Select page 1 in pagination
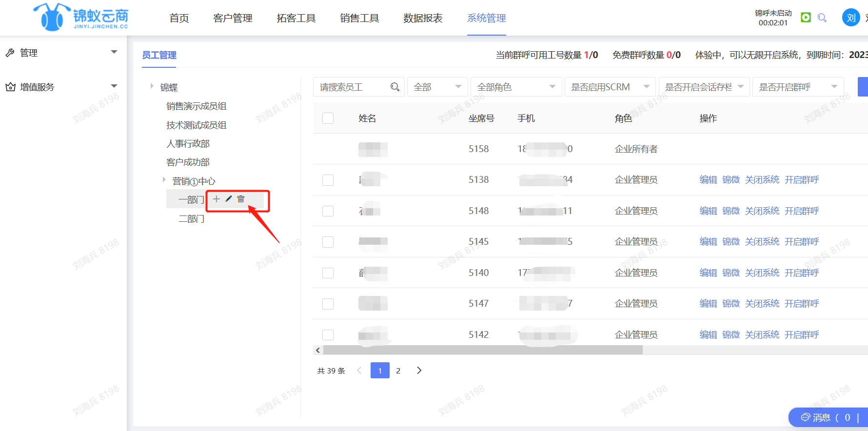Viewport: 868px width, 431px height. click(x=380, y=371)
